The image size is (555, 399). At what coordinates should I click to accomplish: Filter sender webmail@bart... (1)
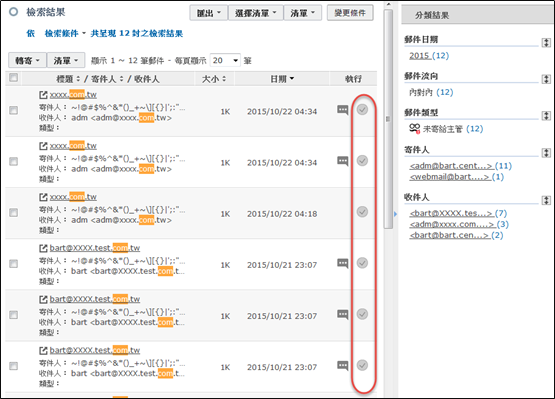[x=457, y=177]
